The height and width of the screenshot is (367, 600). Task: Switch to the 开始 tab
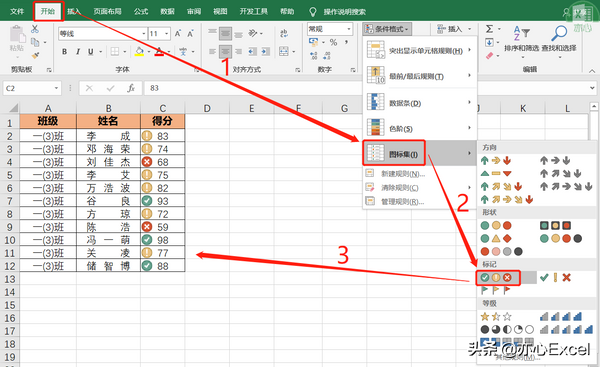[x=48, y=11]
